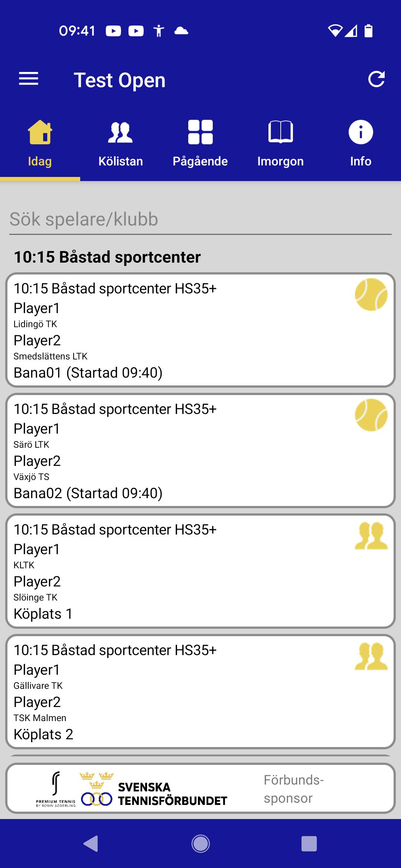Open the Gällivare TK versus TSK Malmen match
This screenshot has width=401, height=868.
click(x=200, y=692)
